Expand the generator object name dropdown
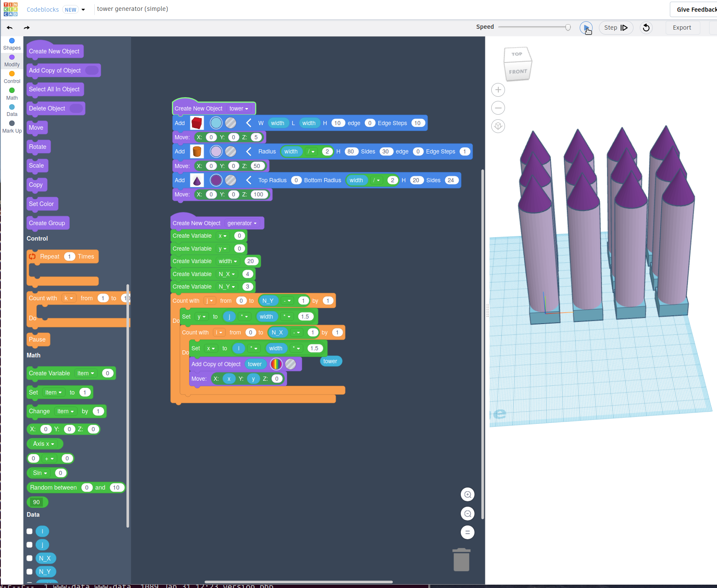 click(242, 223)
